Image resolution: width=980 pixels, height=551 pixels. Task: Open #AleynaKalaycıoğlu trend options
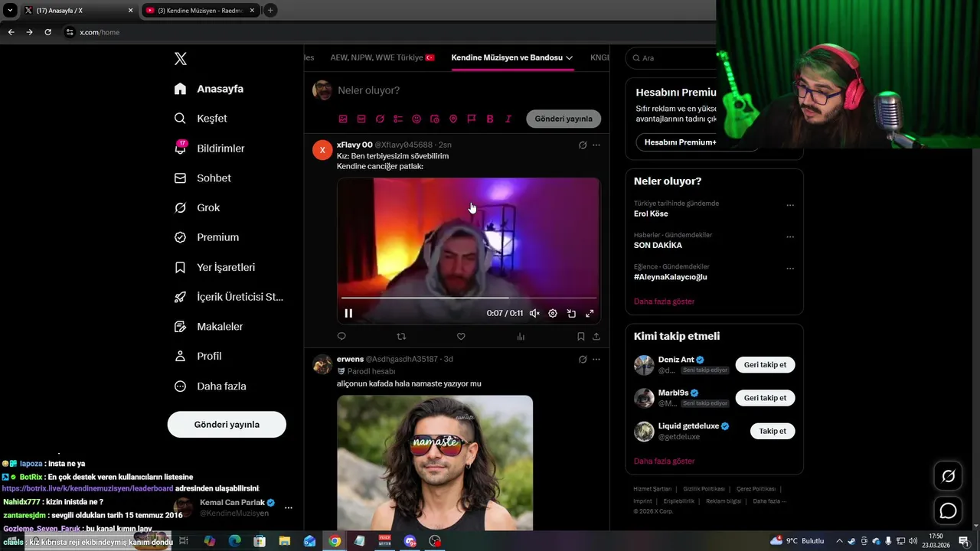790,269
